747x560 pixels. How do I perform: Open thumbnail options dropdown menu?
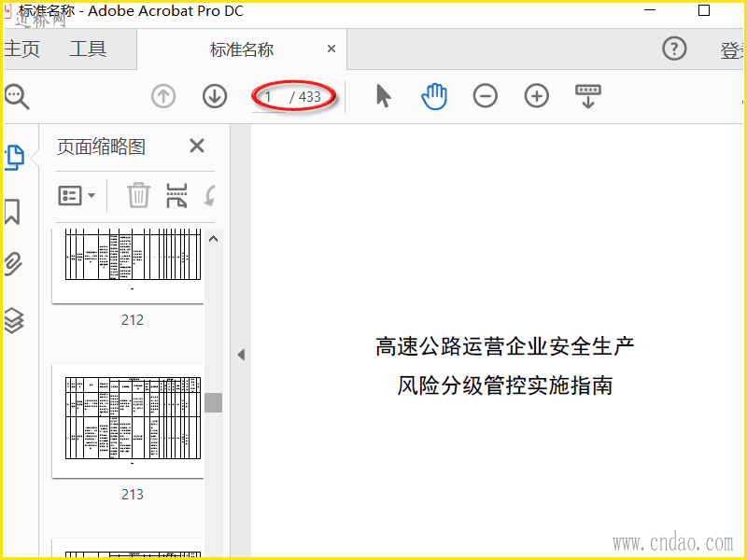tap(77, 196)
